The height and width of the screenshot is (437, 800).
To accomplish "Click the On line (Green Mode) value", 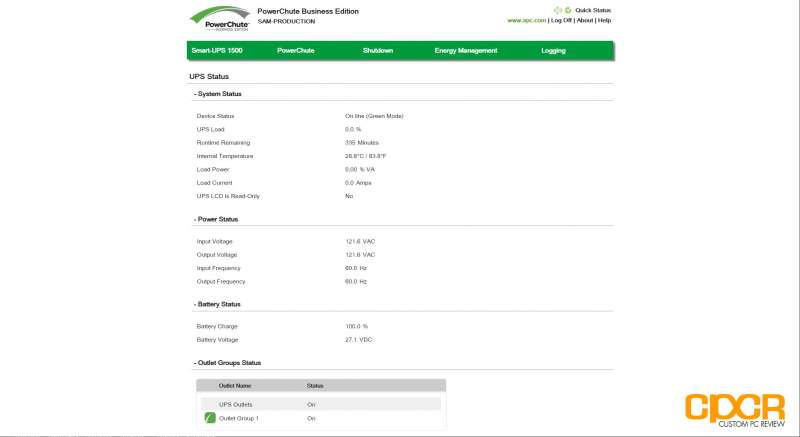I will click(x=374, y=116).
